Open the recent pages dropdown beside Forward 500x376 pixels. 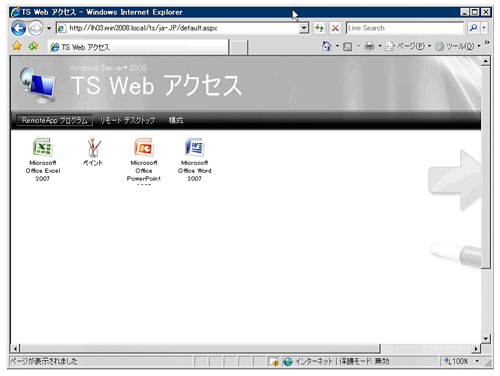(x=49, y=28)
